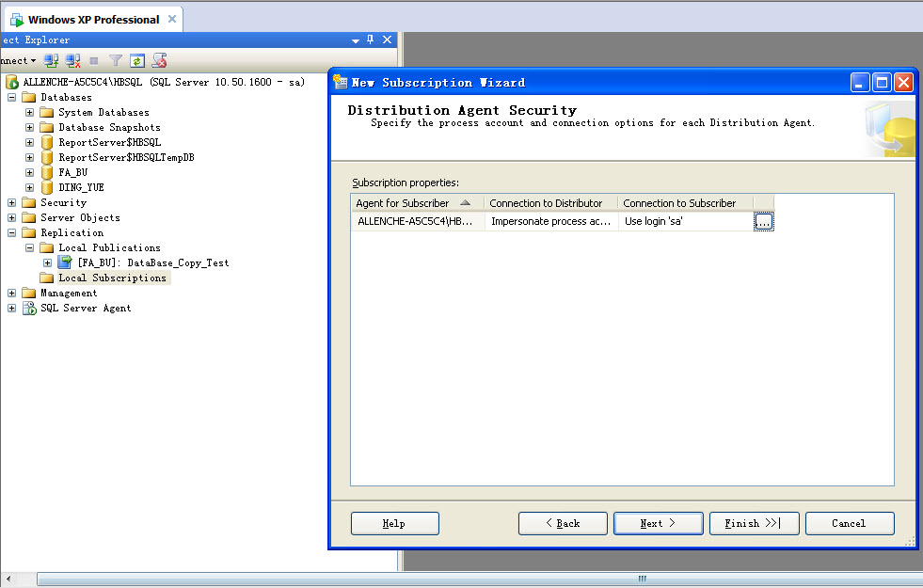
Task: Click the Windows XP Professional tab icon
Action: (17, 20)
